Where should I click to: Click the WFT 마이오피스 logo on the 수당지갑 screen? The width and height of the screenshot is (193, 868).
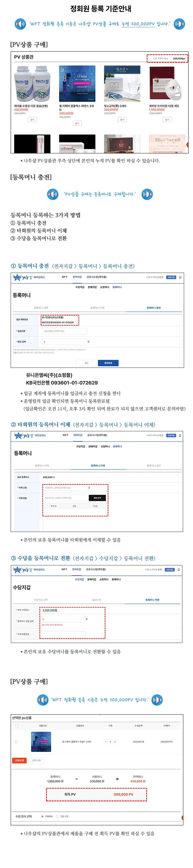click(x=29, y=570)
